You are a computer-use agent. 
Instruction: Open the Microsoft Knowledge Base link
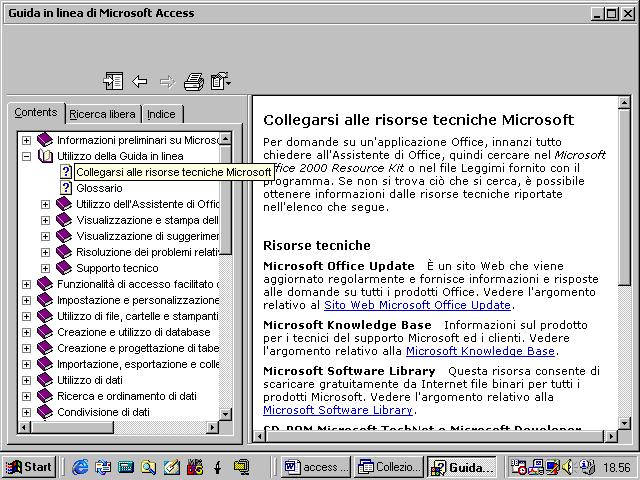coord(480,351)
